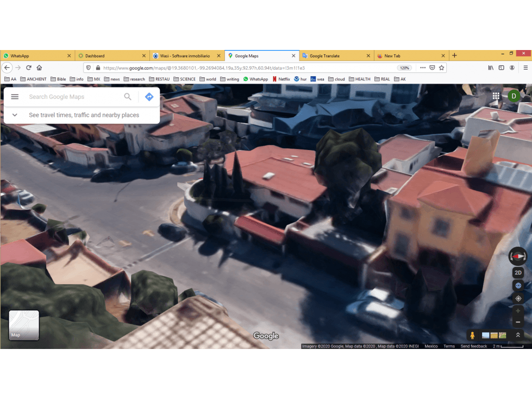
Task: Open the Google Maps hamburger menu
Action: (15, 97)
